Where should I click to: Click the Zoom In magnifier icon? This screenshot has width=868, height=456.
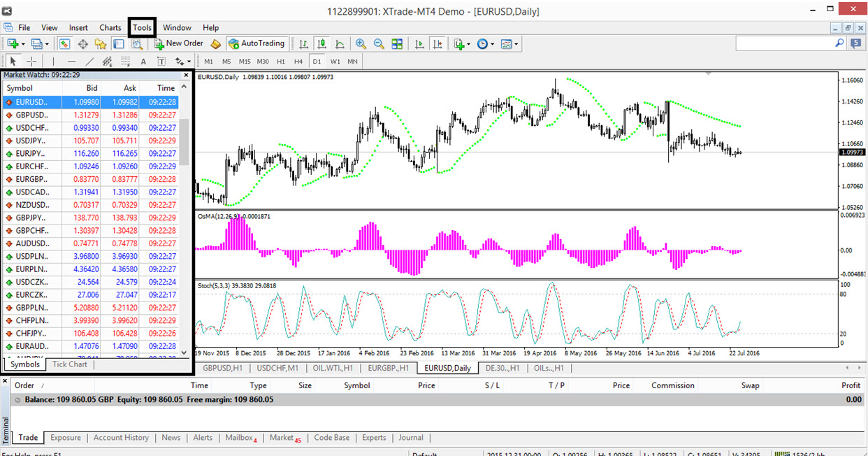[361, 44]
